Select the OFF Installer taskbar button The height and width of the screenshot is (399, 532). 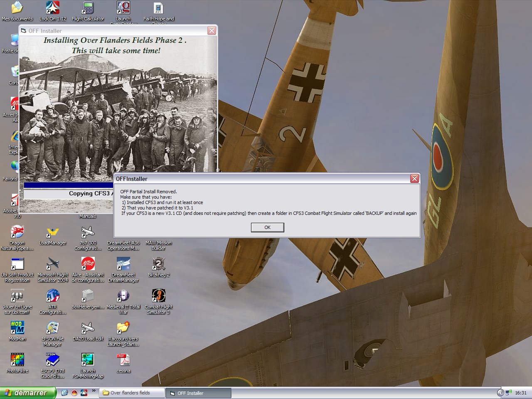pos(199,393)
